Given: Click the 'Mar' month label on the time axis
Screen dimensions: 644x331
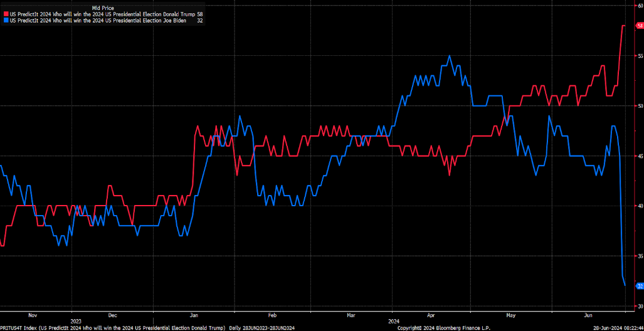Looking at the screenshot, I should (x=352, y=315).
